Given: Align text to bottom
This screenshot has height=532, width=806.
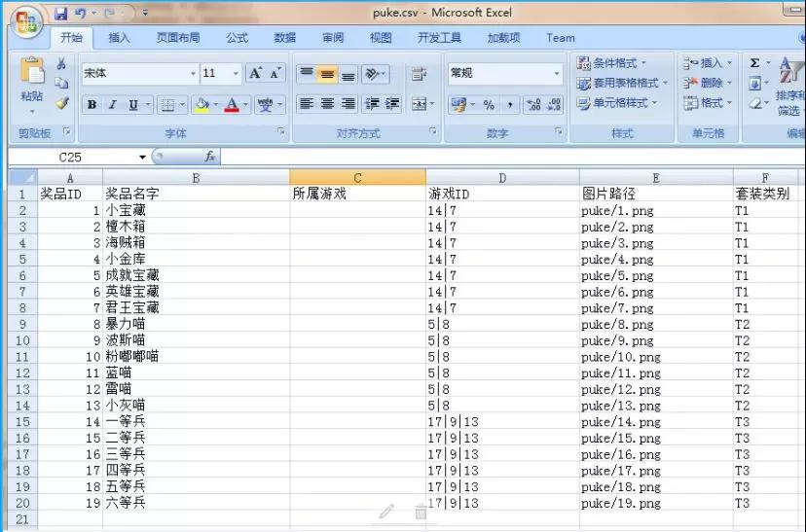Looking at the screenshot, I should [348, 74].
